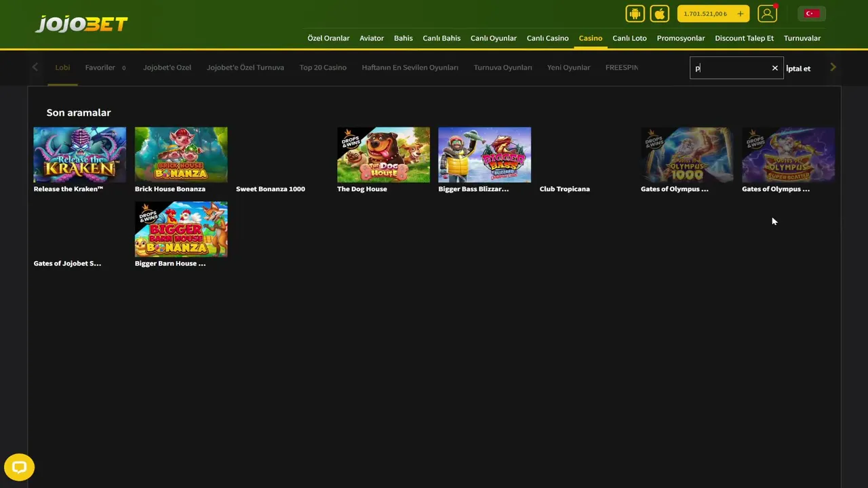The height and width of the screenshot is (488, 868).
Task: Open the Jojobet'e Özel tab
Action: tap(167, 68)
